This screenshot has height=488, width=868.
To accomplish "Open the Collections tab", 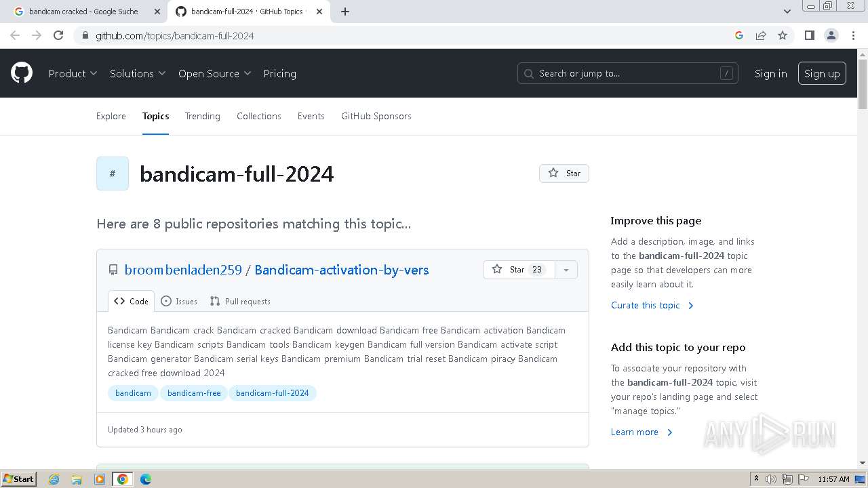I will (x=259, y=116).
